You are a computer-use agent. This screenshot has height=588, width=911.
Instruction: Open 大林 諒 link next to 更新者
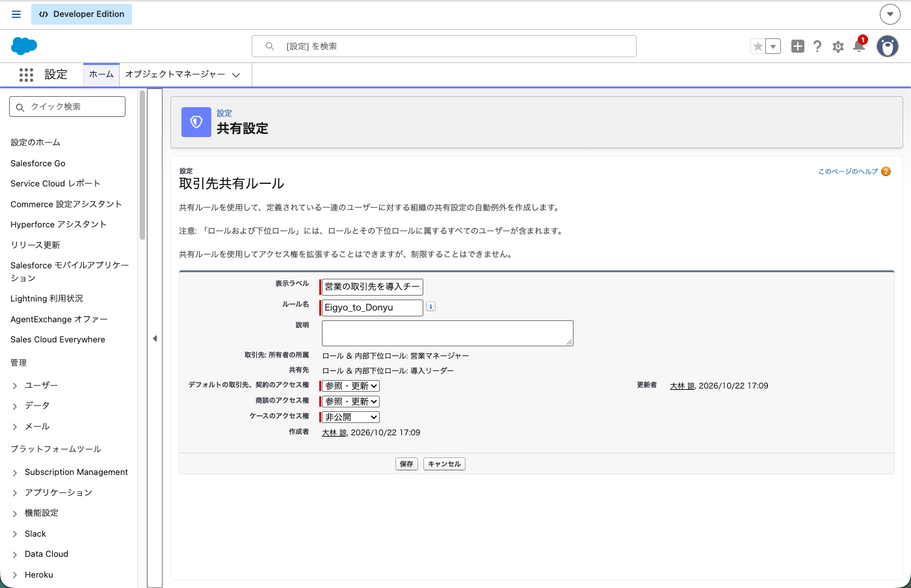coord(682,386)
